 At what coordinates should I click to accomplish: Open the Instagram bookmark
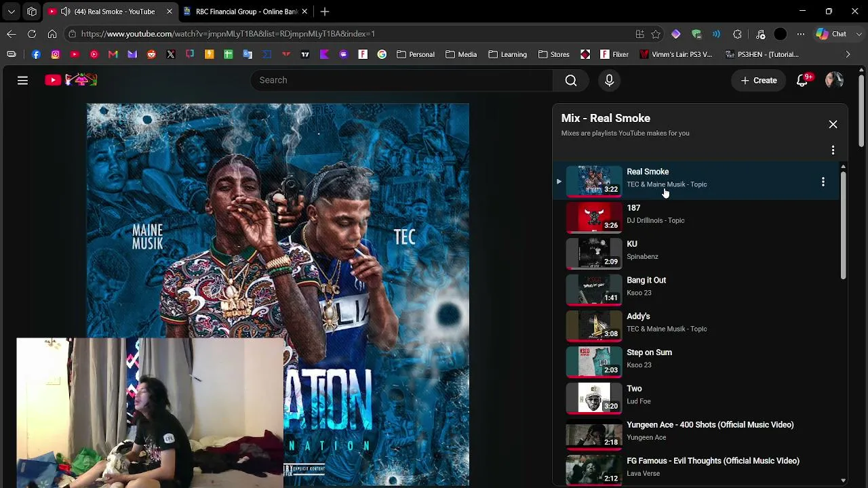coord(56,54)
